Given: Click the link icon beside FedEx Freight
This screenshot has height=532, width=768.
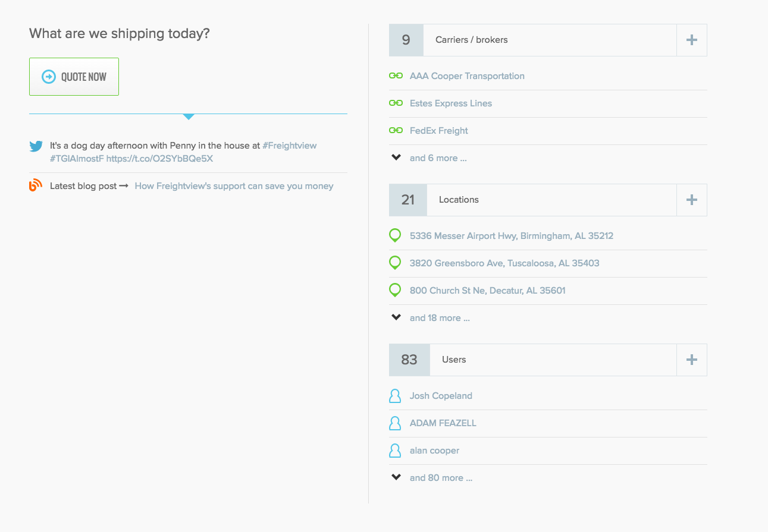Looking at the screenshot, I should click(x=396, y=131).
